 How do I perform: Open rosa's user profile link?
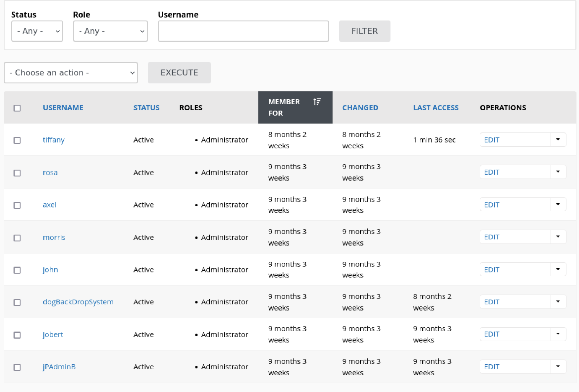pos(50,173)
